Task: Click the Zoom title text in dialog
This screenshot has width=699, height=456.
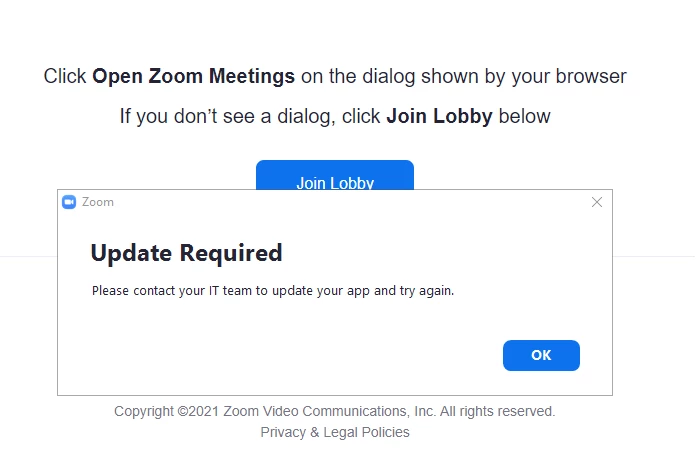Action: [x=98, y=202]
